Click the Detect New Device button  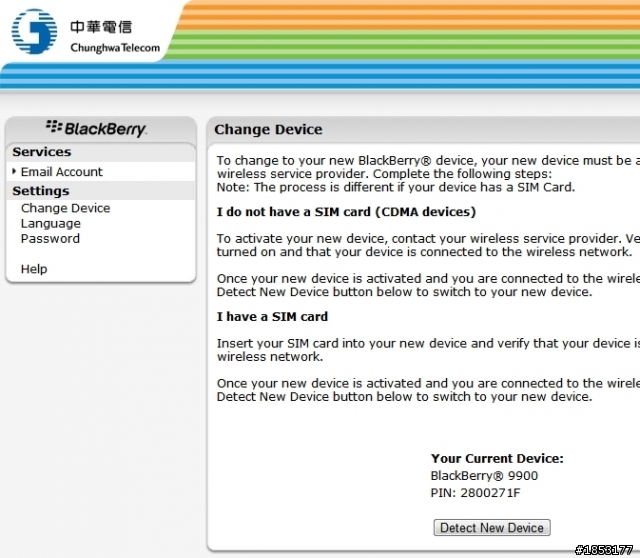(492, 527)
